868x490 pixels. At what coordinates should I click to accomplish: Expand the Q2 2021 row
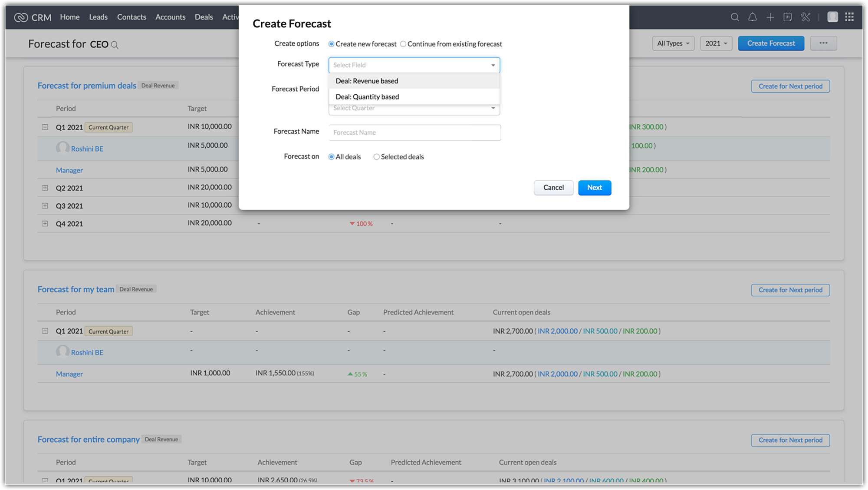45,188
